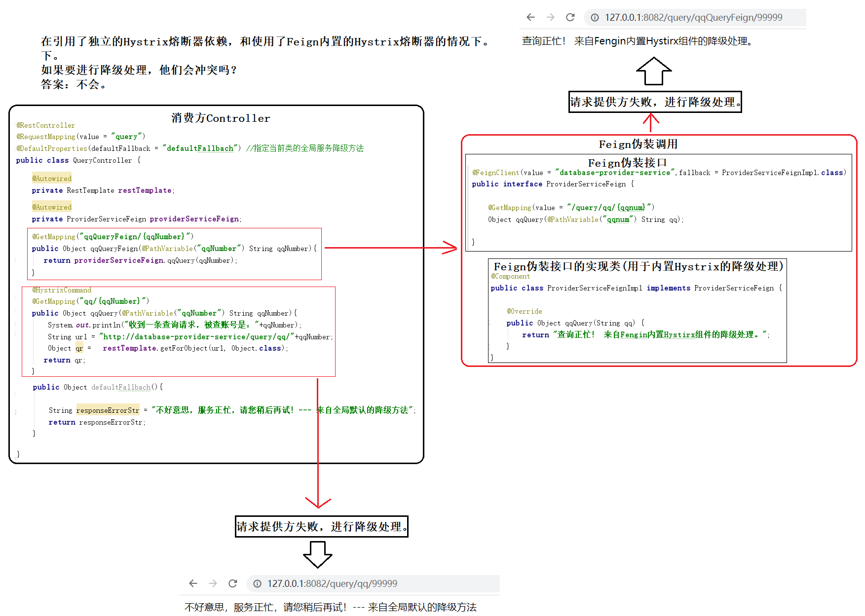865x616 pixels.
Task: Click the 'Feign伪装调用' heading
Action: 638,144
